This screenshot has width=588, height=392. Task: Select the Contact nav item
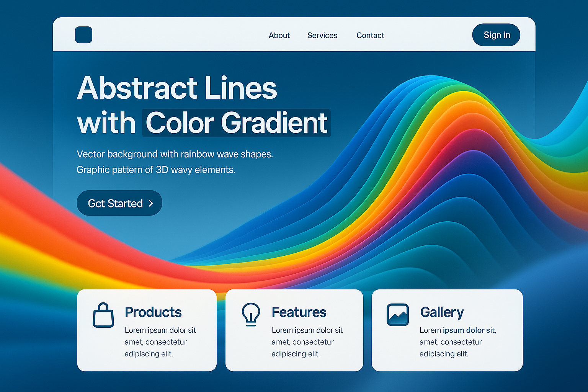(370, 35)
